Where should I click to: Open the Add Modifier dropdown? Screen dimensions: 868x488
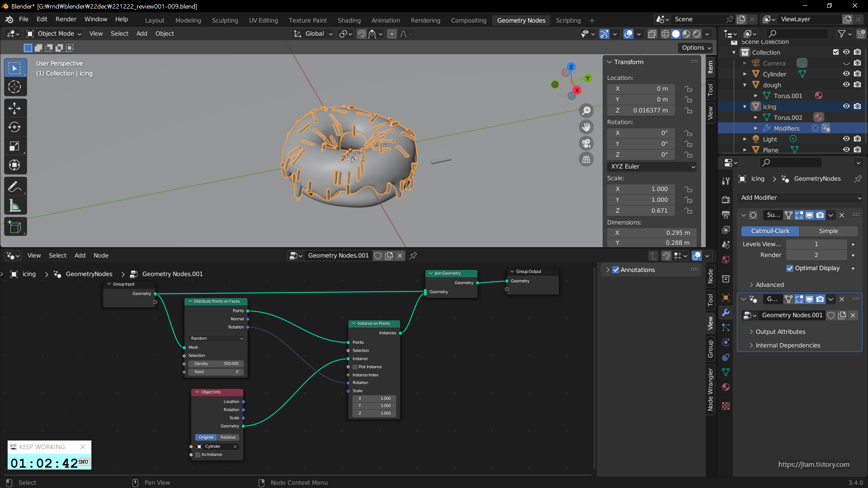point(801,197)
